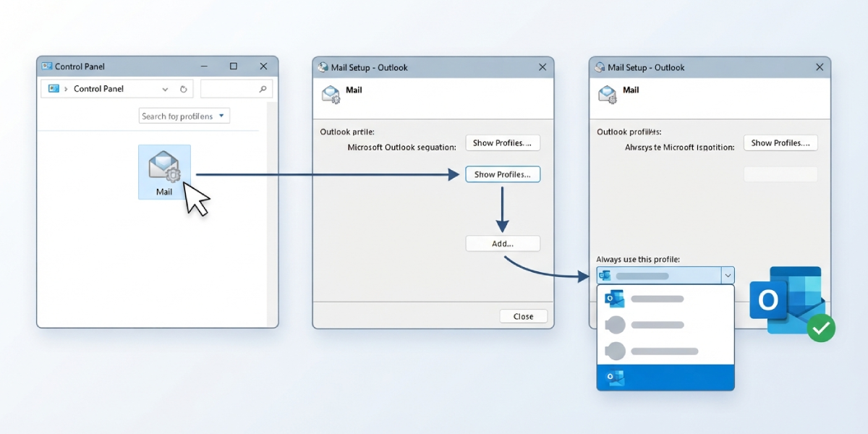Focus the Control Panel search input field

pyautogui.click(x=236, y=89)
